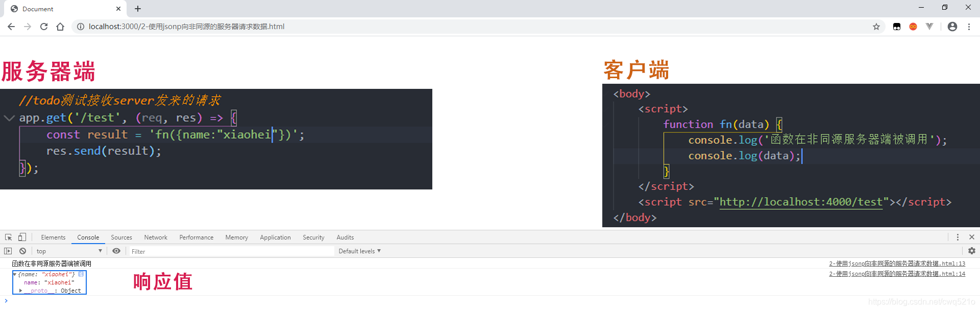Open Chrome's three-dot main menu

(969, 27)
